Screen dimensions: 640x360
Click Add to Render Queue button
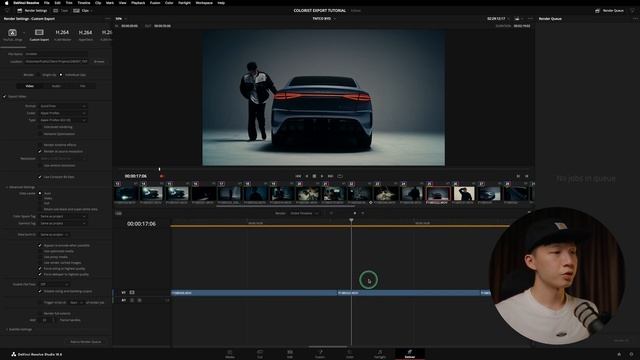[86, 342]
